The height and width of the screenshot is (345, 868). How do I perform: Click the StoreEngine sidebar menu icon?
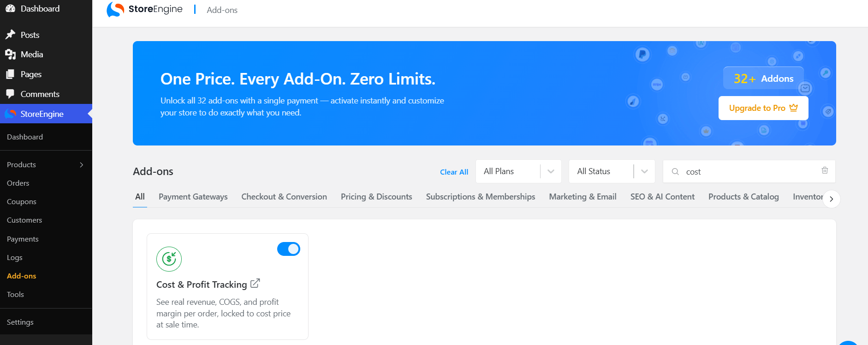click(x=10, y=114)
